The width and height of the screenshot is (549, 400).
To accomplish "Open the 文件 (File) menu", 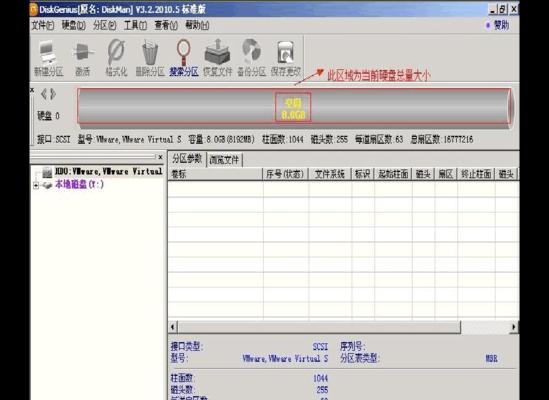I will pyautogui.click(x=43, y=25).
